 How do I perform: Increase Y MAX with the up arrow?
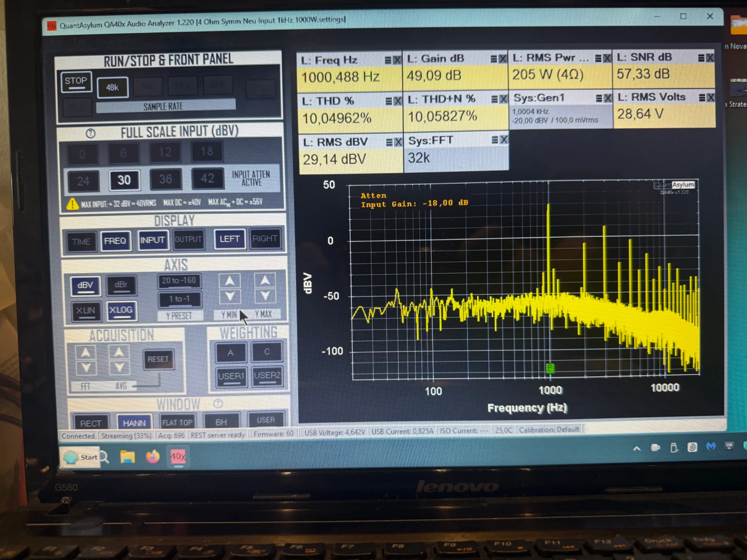tap(265, 280)
